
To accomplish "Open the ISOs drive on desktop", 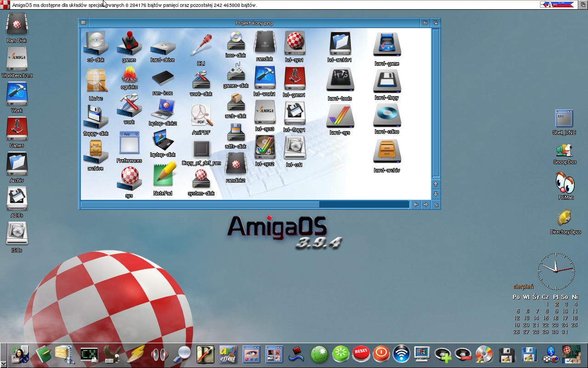I will coord(17,234).
